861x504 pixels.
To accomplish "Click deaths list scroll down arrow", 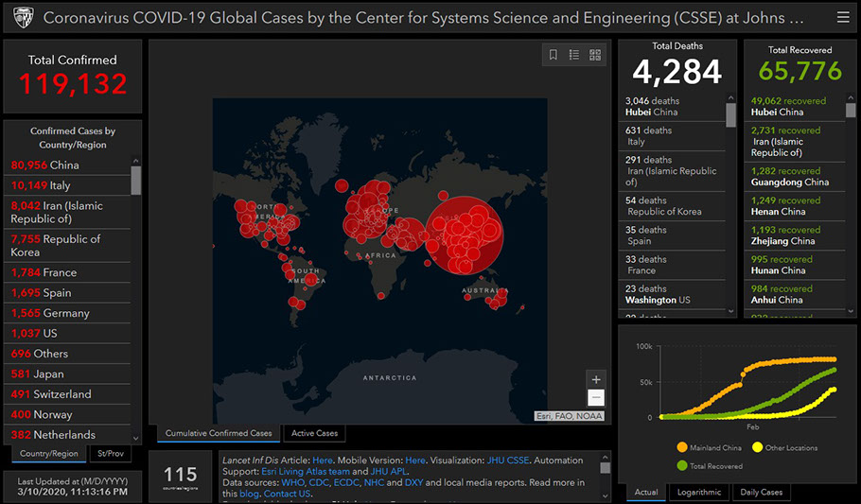I will 730,311.
